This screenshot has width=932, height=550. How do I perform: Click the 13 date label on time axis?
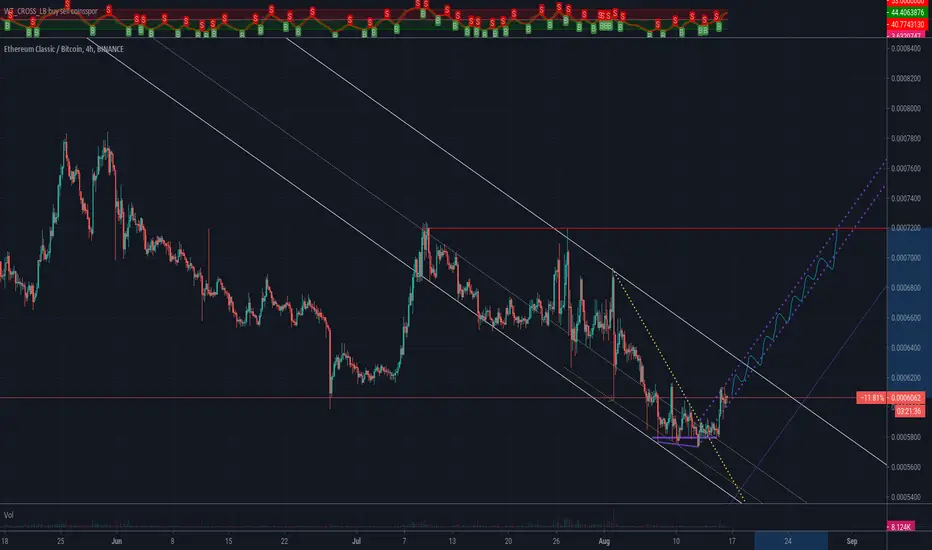click(x=452, y=541)
